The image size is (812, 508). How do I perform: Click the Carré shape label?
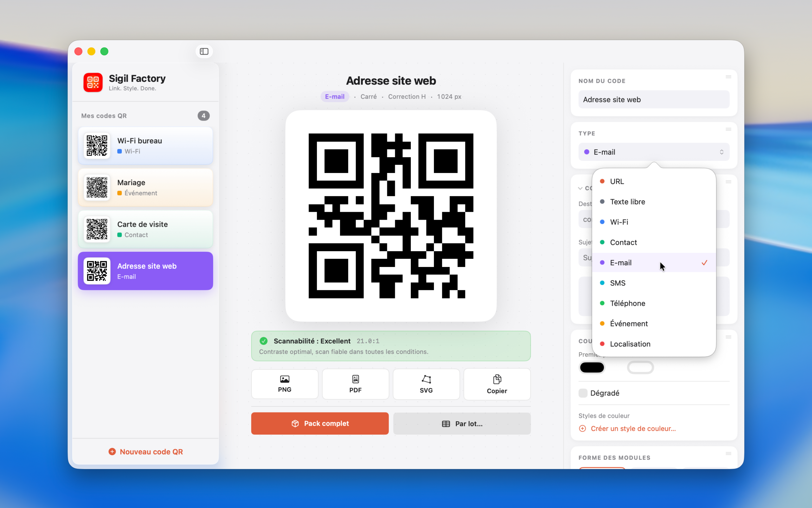369,97
